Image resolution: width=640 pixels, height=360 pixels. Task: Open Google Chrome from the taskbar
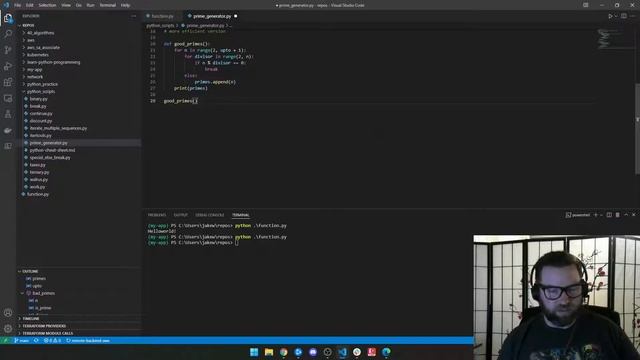click(283, 352)
